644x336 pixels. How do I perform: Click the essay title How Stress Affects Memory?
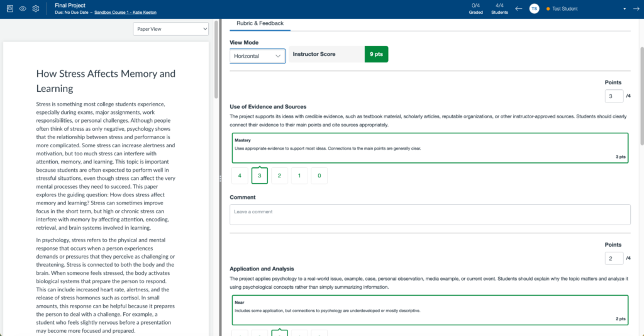pyautogui.click(x=106, y=81)
